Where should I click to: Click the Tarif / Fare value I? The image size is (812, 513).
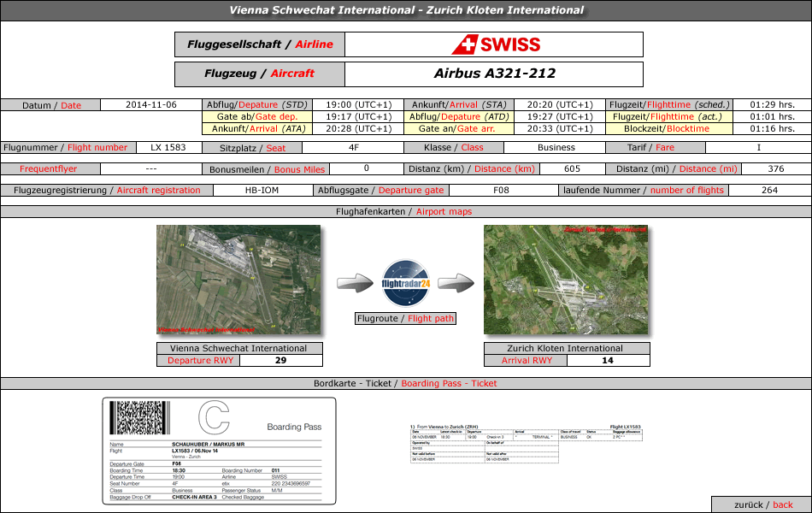(x=759, y=147)
